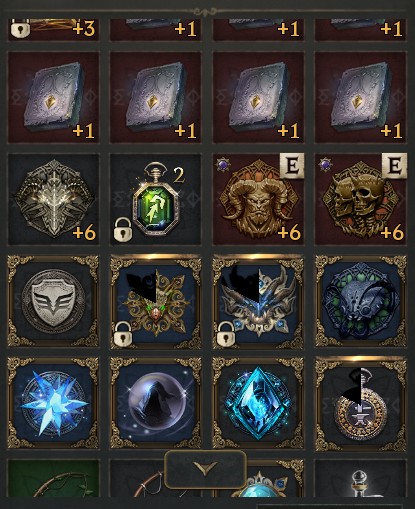Click the hooded figure crystal orb item
This screenshot has width=415, height=509.
click(x=156, y=403)
